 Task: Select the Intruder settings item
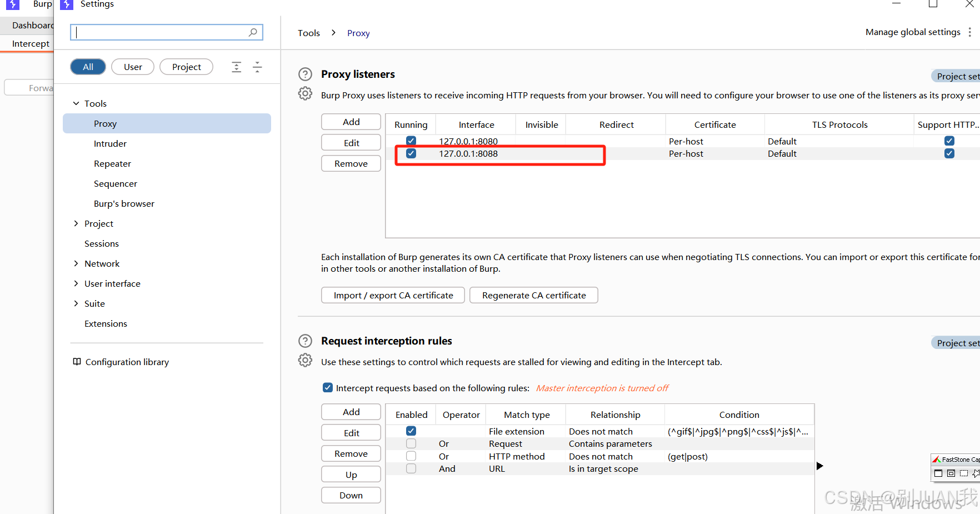coord(110,143)
